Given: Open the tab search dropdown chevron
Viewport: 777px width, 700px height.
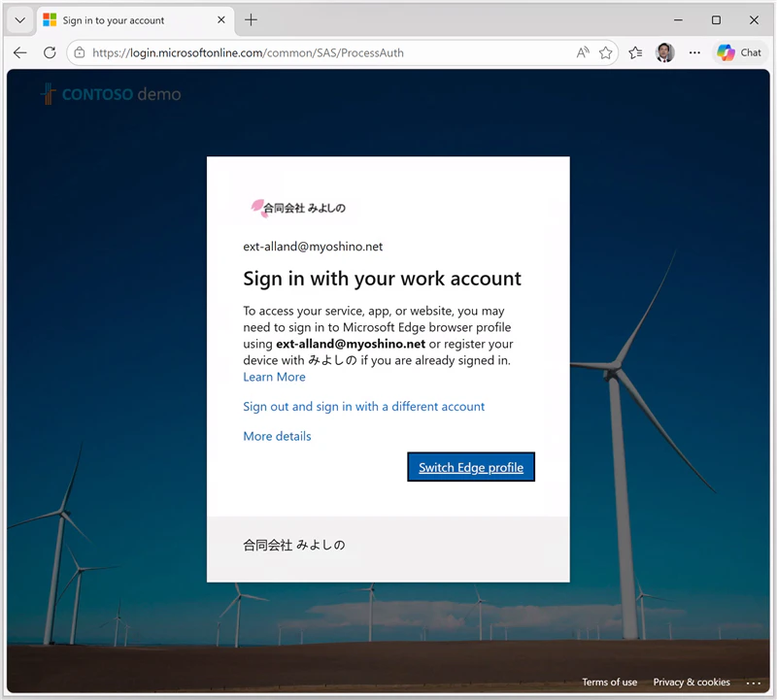Looking at the screenshot, I should tap(20, 20).
